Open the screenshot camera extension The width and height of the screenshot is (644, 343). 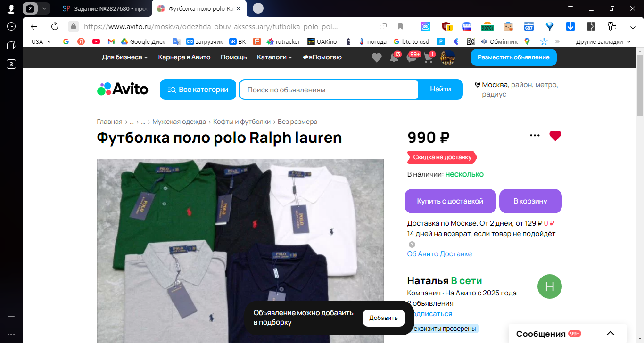pyautogui.click(x=425, y=26)
